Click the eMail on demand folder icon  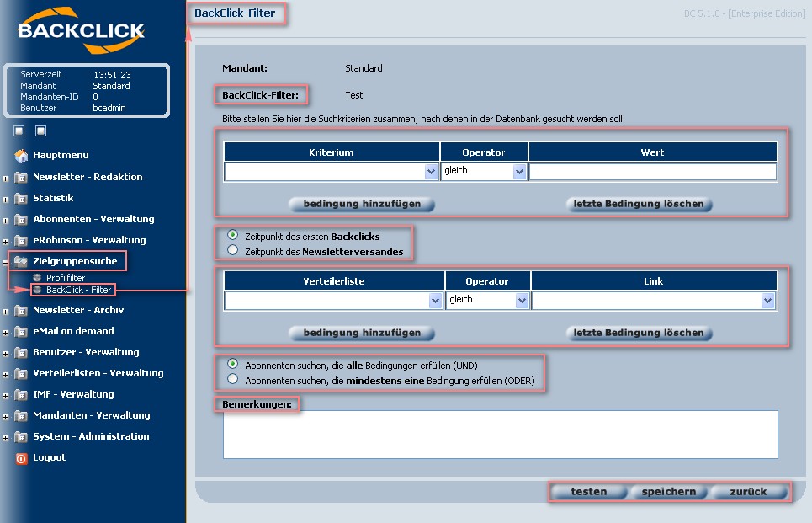coord(21,331)
